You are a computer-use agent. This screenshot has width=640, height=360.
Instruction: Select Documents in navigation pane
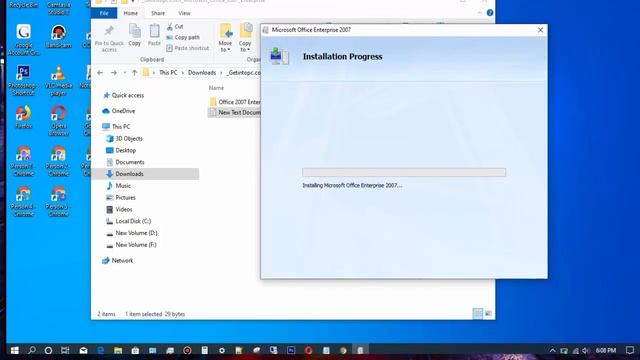coord(129,162)
